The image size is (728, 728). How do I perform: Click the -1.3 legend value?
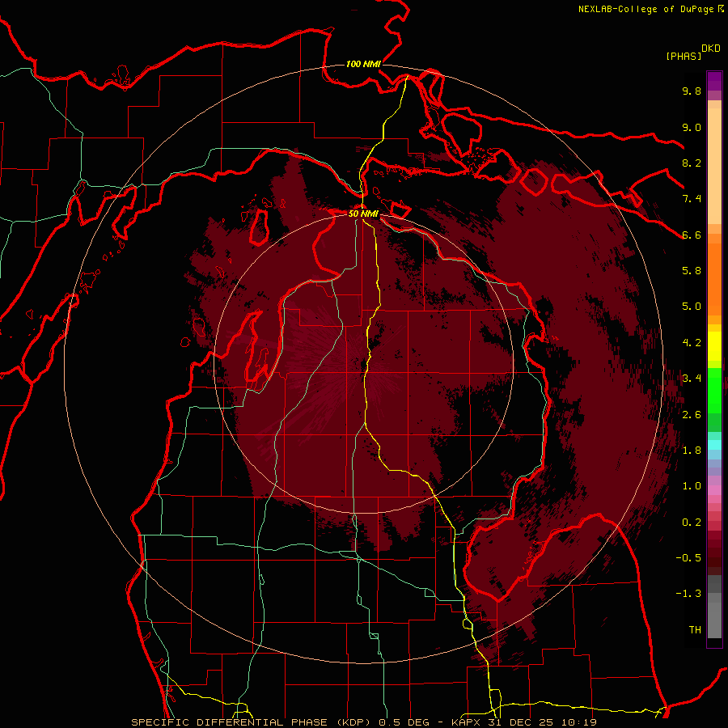tap(688, 594)
